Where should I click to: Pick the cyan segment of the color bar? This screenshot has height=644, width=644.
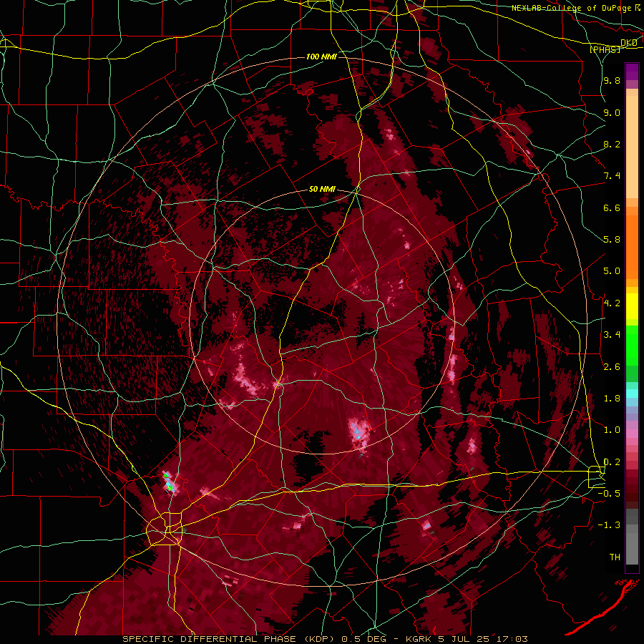[632, 394]
